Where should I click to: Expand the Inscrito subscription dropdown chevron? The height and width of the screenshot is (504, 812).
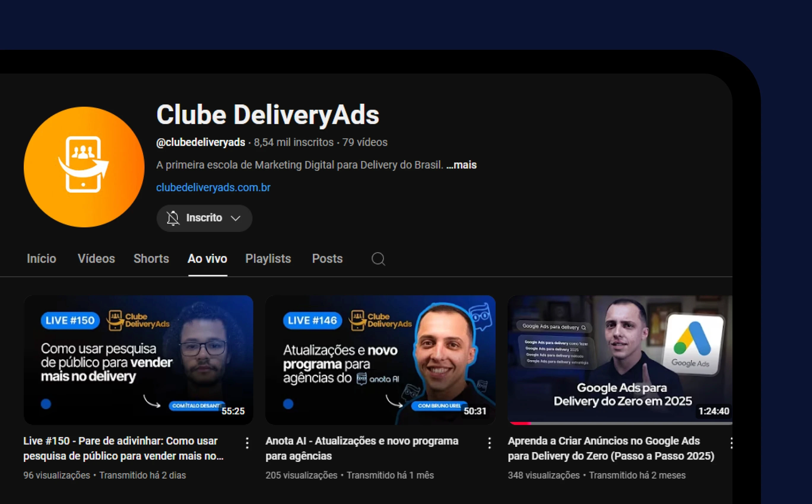[236, 218]
